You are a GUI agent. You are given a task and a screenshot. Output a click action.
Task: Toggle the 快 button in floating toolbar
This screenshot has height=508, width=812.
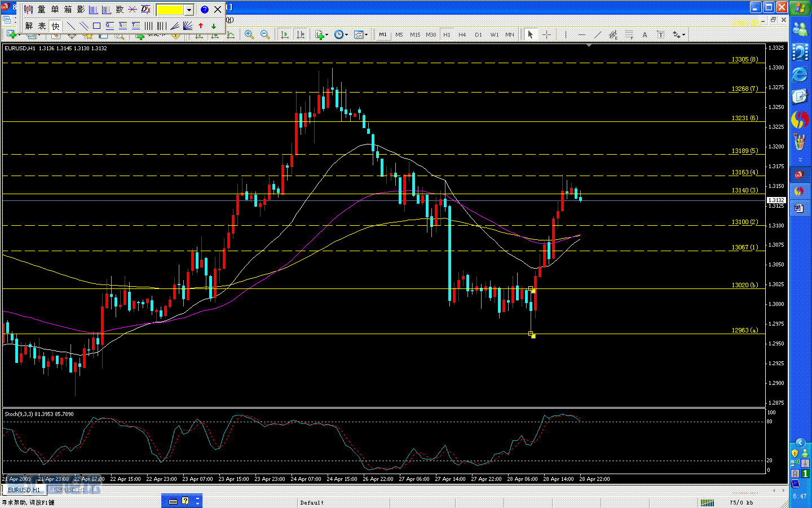(x=55, y=26)
